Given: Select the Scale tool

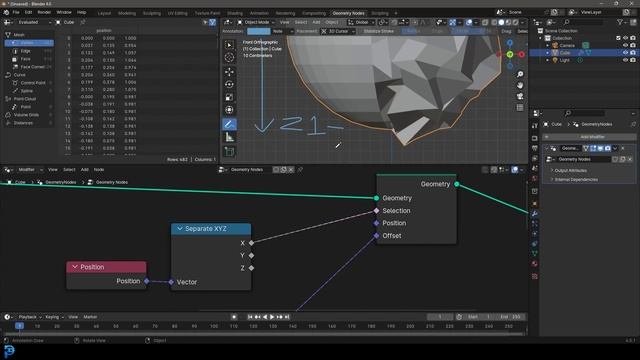Looking at the screenshot, I should (x=229, y=97).
